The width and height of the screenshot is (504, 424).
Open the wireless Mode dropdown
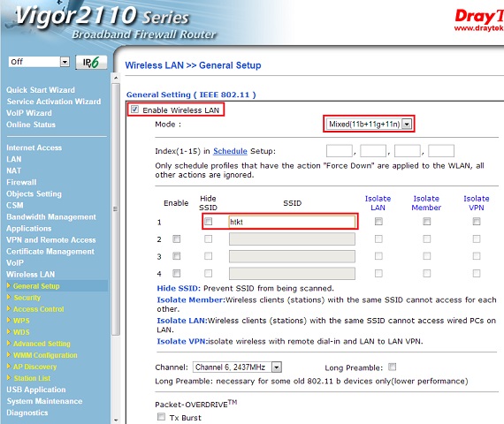[369, 124]
